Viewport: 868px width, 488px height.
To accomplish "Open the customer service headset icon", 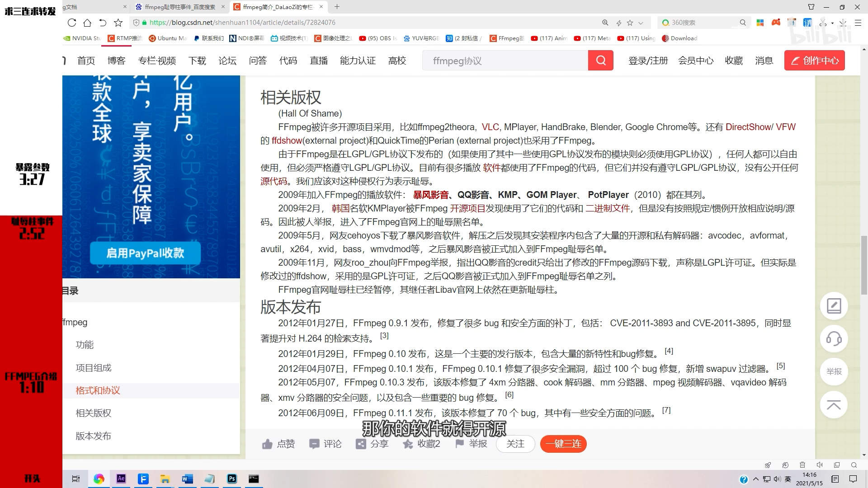I will (x=834, y=339).
